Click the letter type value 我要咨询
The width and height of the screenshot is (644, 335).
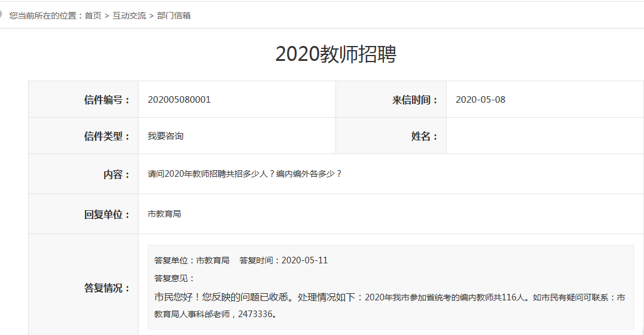[166, 136]
